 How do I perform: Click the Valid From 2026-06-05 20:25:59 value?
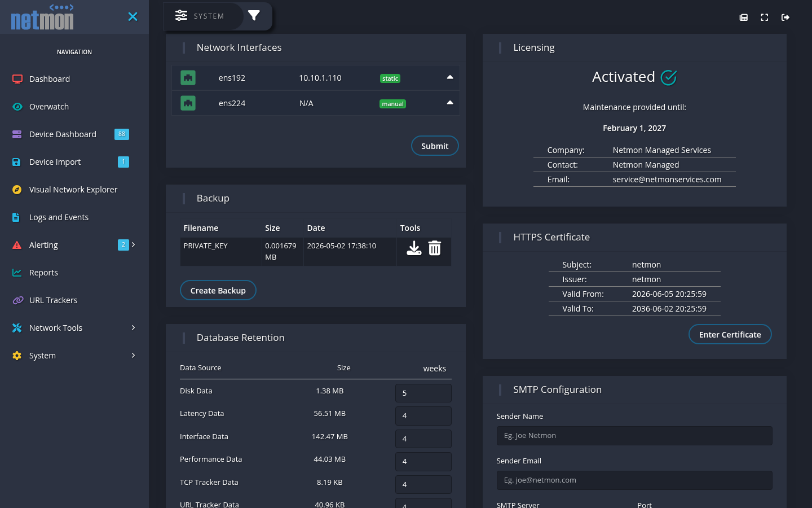(669, 294)
